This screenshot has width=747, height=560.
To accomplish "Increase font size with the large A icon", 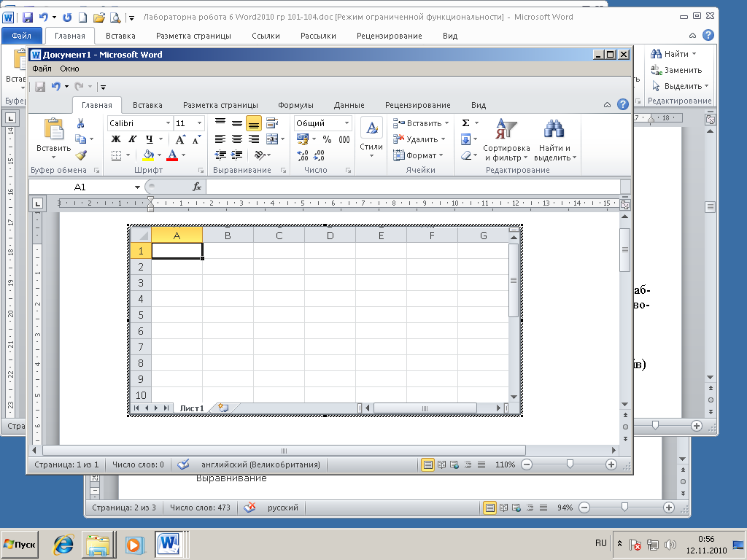I will click(180, 139).
